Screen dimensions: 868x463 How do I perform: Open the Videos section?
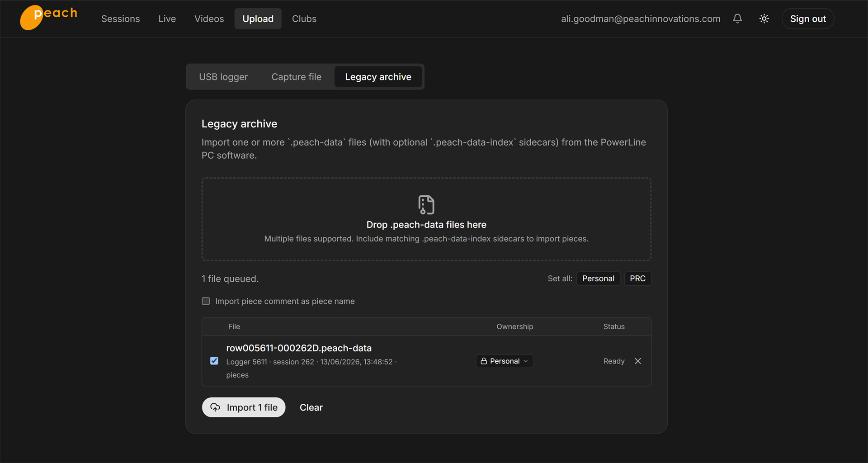(x=209, y=19)
